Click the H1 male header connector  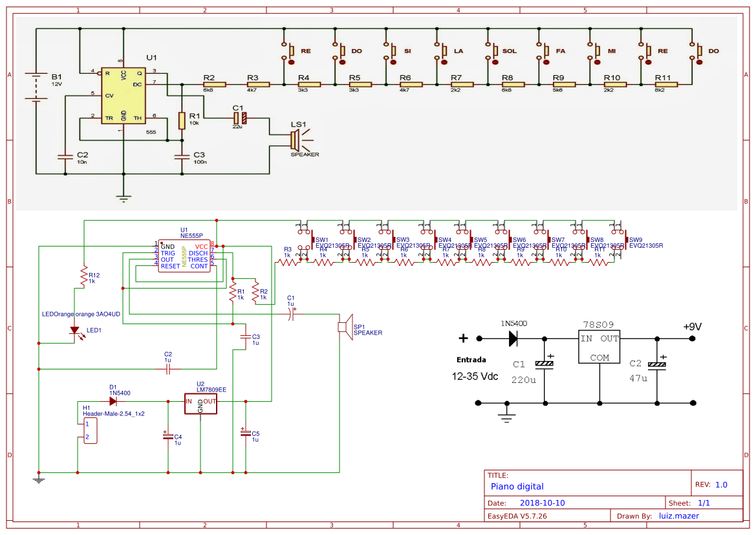(x=91, y=431)
